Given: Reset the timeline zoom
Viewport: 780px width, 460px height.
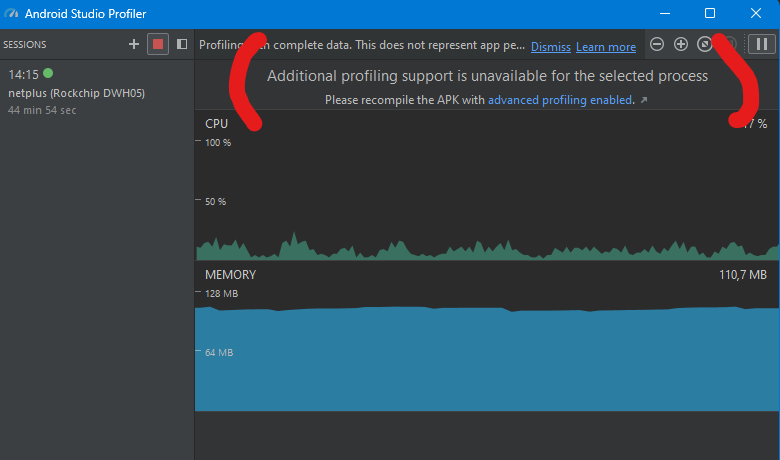Looking at the screenshot, I should click(x=705, y=44).
